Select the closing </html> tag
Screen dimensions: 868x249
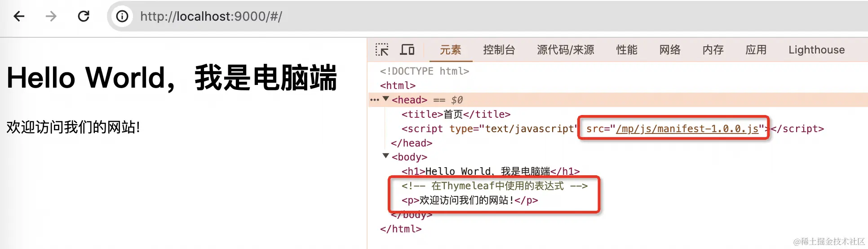pyautogui.click(x=401, y=229)
